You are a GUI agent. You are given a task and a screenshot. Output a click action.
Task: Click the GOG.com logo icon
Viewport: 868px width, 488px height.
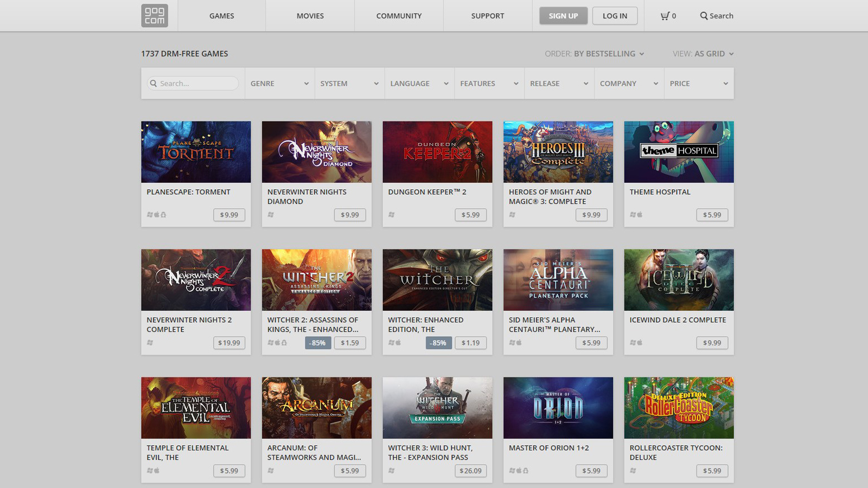[155, 16]
